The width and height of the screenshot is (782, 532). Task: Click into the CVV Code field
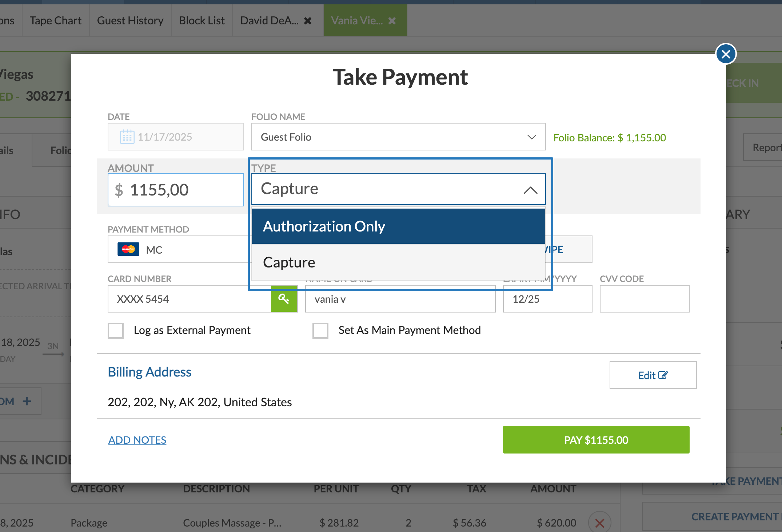tap(644, 299)
